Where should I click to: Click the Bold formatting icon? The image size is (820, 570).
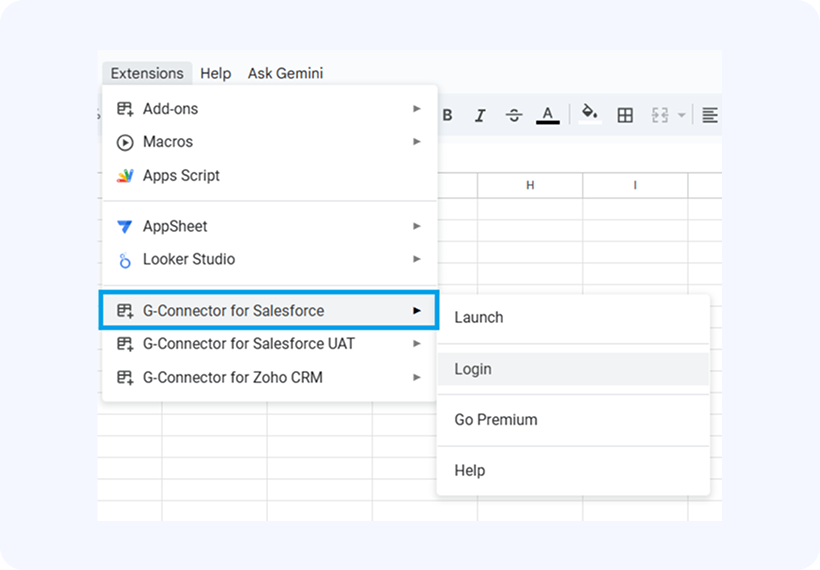(447, 116)
